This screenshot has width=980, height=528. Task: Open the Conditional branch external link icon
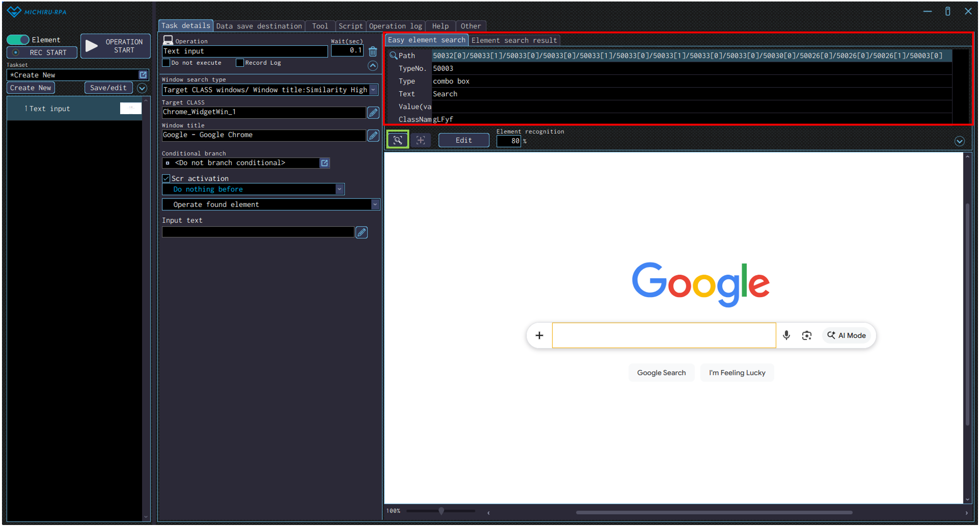pos(325,163)
